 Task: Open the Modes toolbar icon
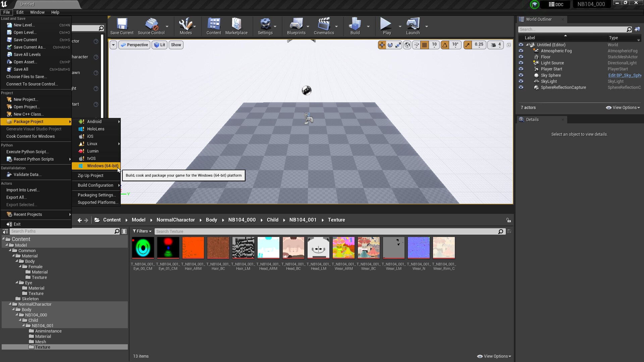pos(185,26)
